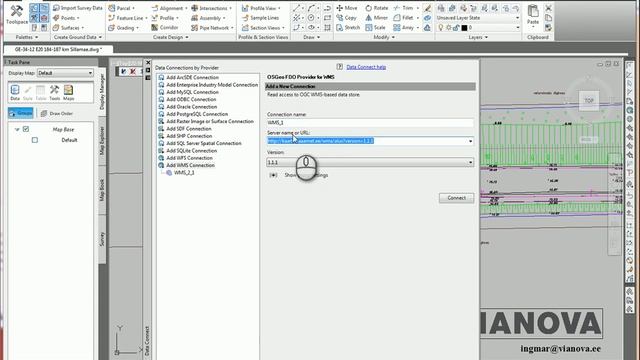Select the Move tool
This screenshot has width=640, height=360.
[x=347, y=8]
